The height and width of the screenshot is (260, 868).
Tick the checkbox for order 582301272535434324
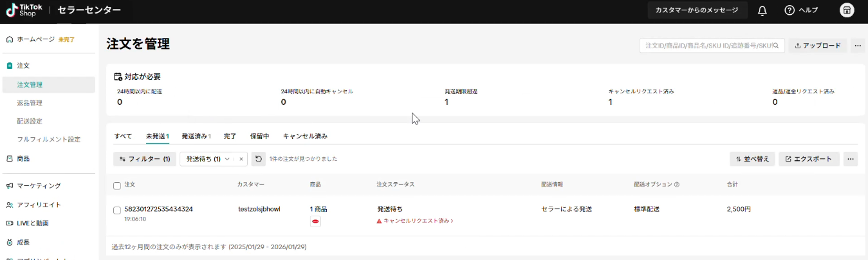117,210
